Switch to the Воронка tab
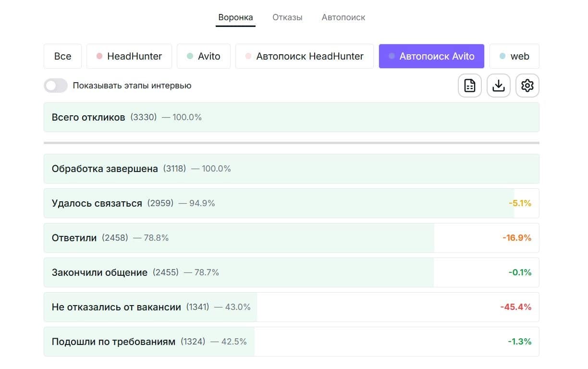 [235, 17]
